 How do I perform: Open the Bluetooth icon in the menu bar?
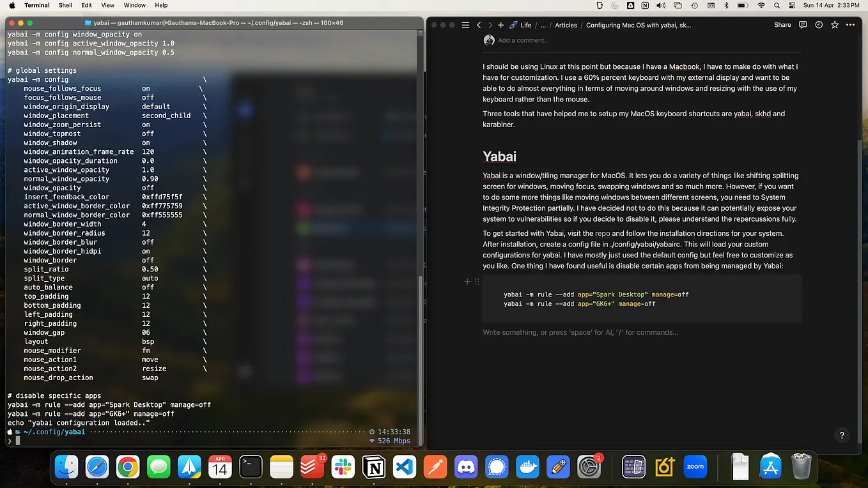pos(725,5)
